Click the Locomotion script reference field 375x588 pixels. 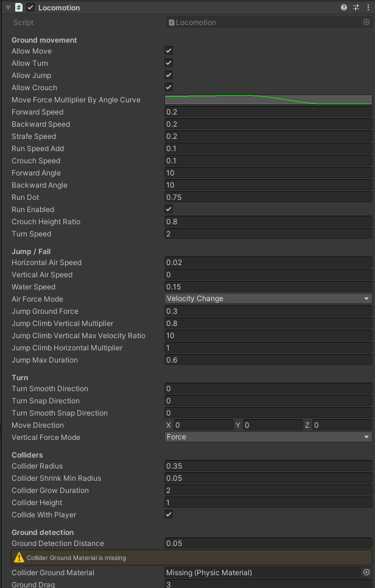(x=264, y=22)
